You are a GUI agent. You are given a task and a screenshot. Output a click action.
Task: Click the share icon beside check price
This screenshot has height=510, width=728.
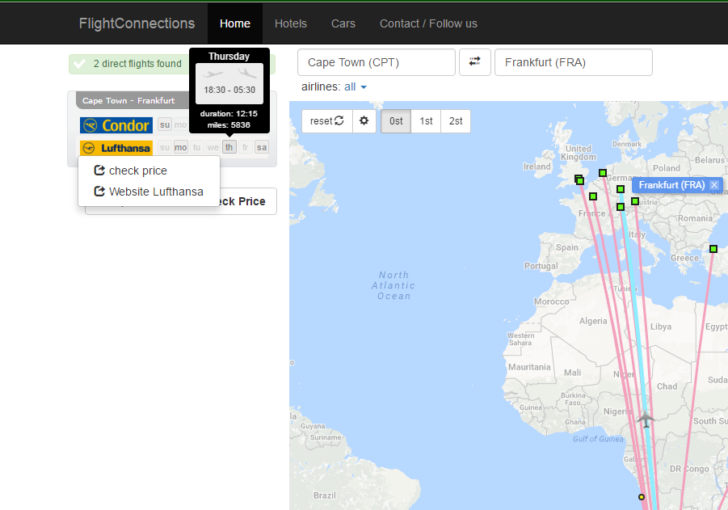[99, 170]
